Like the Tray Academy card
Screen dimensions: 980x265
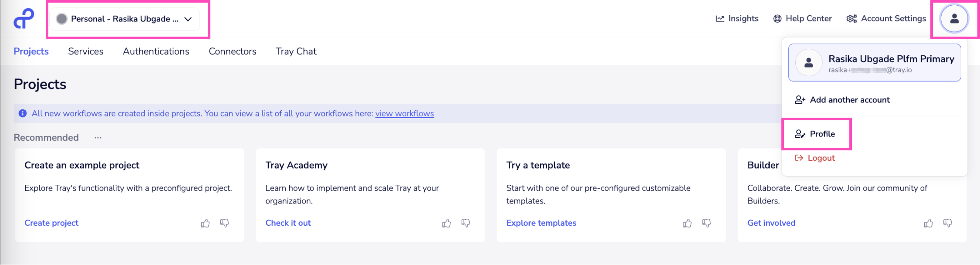[x=446, y=223]
